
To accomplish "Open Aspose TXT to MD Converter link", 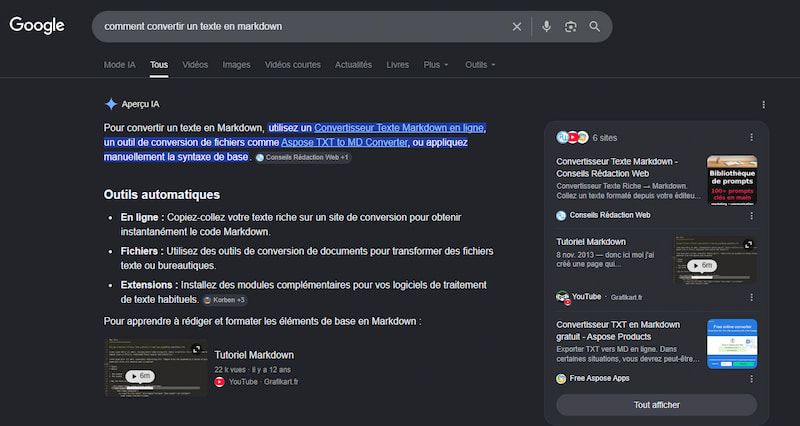I will 344,142.
